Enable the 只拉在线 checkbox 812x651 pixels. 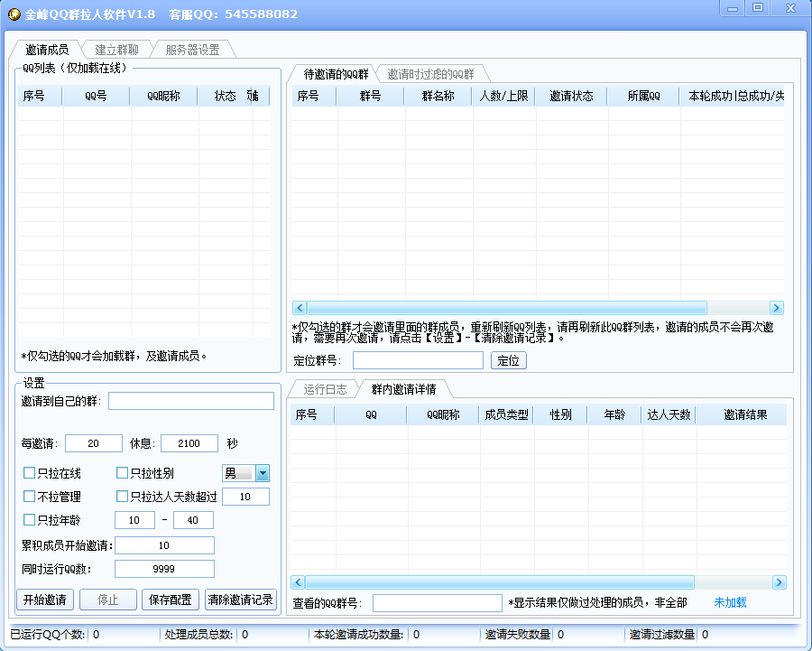point(30,473)
